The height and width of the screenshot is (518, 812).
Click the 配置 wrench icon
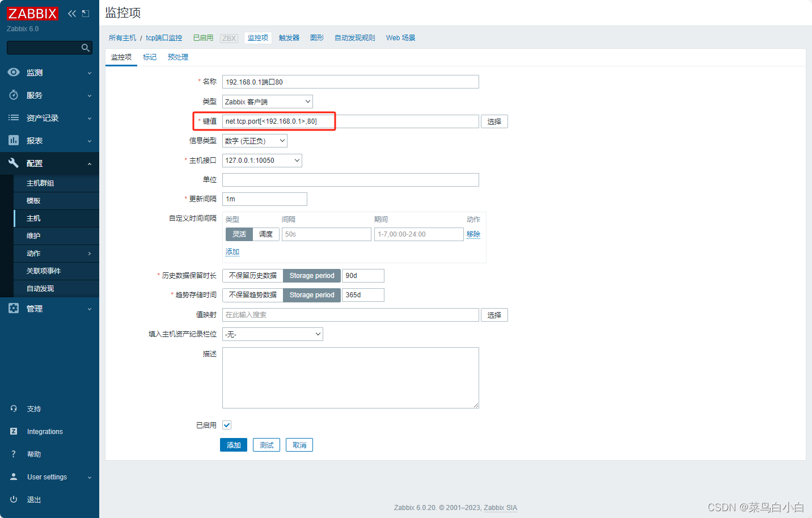point(14,163)
